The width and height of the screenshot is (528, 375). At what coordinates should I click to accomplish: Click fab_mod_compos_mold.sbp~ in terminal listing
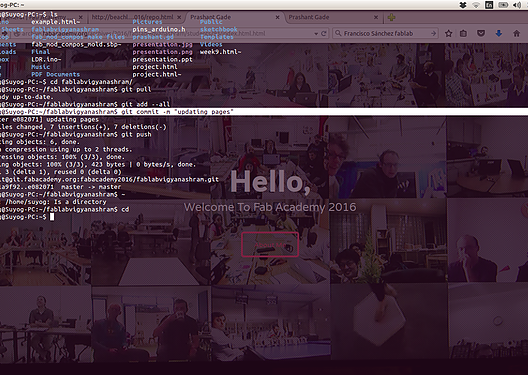[76, 44]
